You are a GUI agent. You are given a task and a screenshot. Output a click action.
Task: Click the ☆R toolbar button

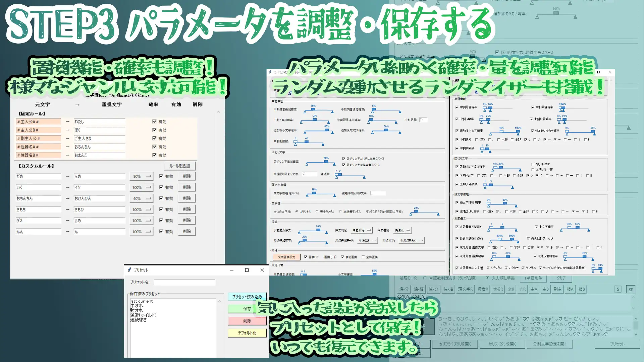523,288
